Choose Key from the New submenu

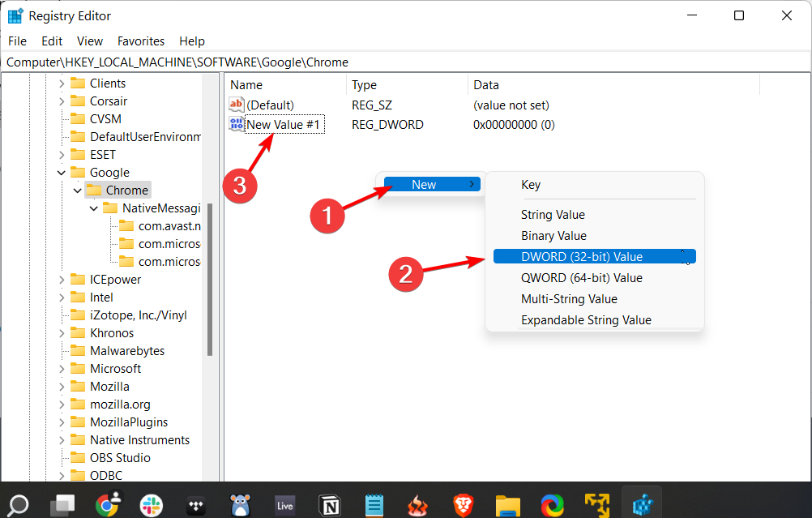[x=595, y=185]
